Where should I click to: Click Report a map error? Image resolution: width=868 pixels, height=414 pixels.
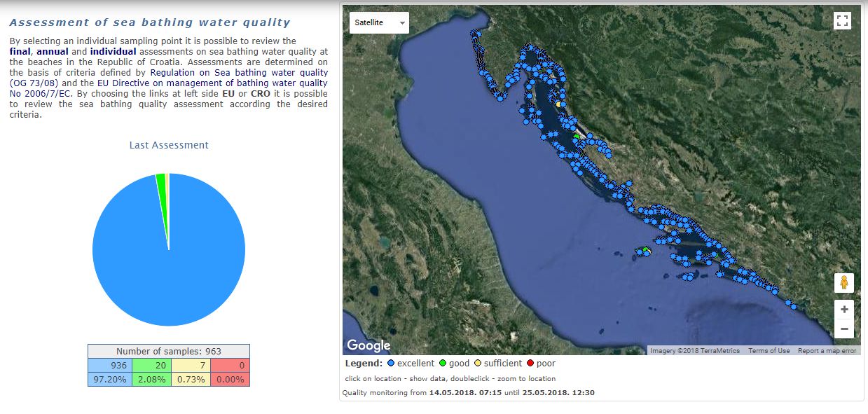[827, 351]
